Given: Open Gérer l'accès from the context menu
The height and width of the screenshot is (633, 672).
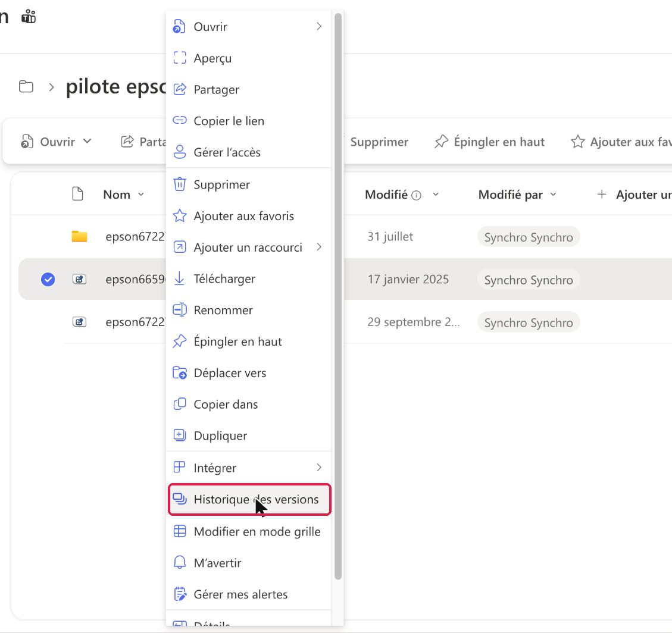Looking at the screenshot, I should 249,152.
